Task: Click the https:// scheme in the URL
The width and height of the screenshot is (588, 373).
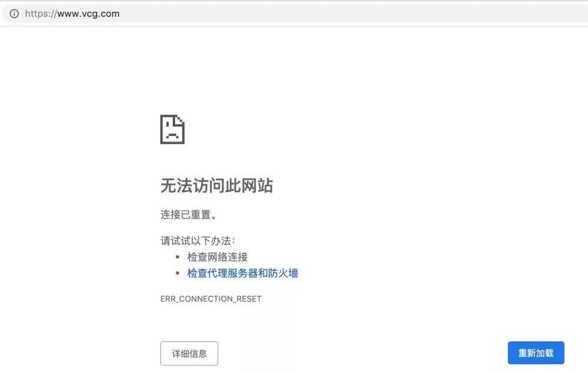Action: pyautogui.click(x=41, y=14)
